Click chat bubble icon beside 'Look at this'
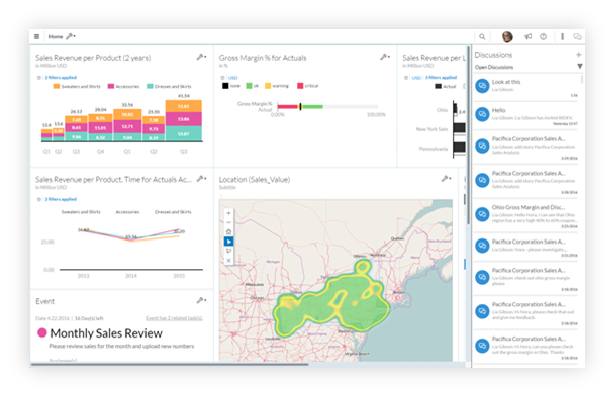This screenshot has height=393, width=608. 482,86
